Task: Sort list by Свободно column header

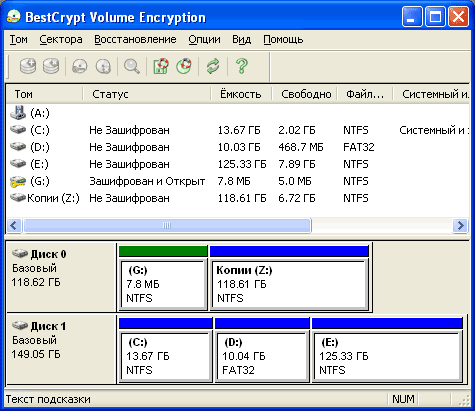Action: pos(305,94)
